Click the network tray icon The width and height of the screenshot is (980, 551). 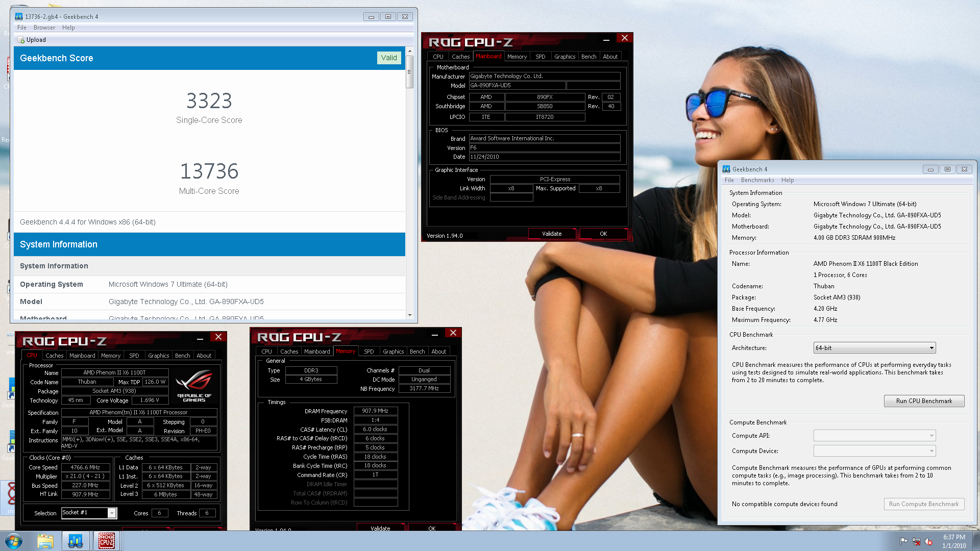916,541
